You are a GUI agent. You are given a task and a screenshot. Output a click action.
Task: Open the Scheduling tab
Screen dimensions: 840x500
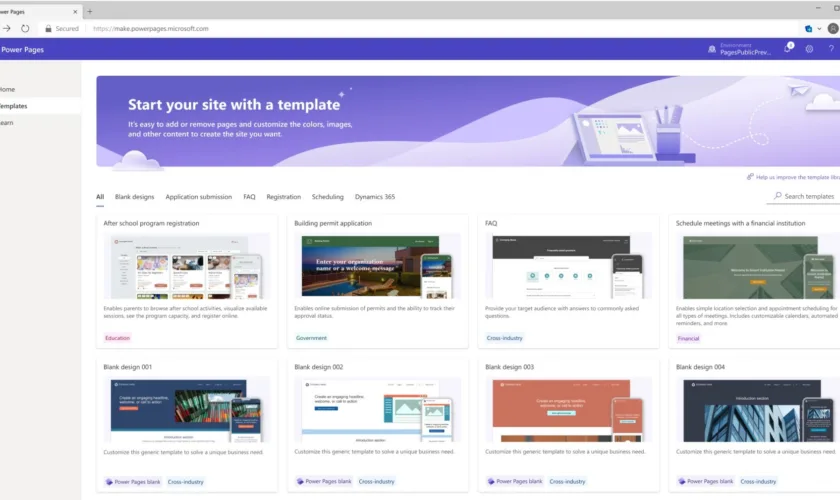[328, 197]
